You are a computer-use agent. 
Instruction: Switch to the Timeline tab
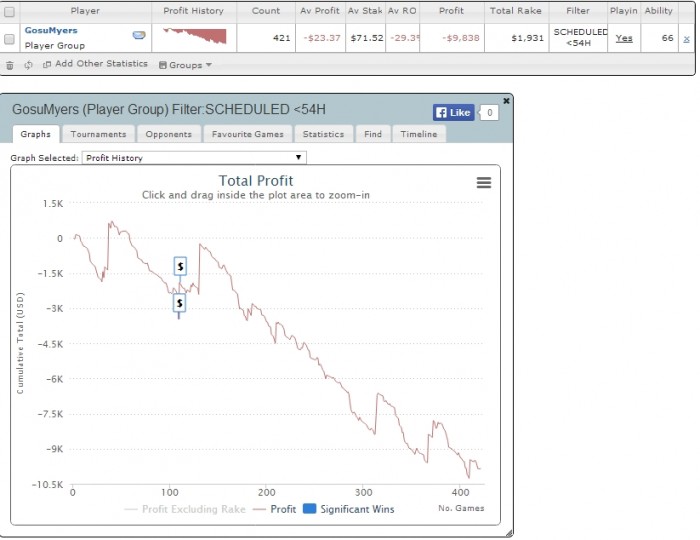[419, 134]
